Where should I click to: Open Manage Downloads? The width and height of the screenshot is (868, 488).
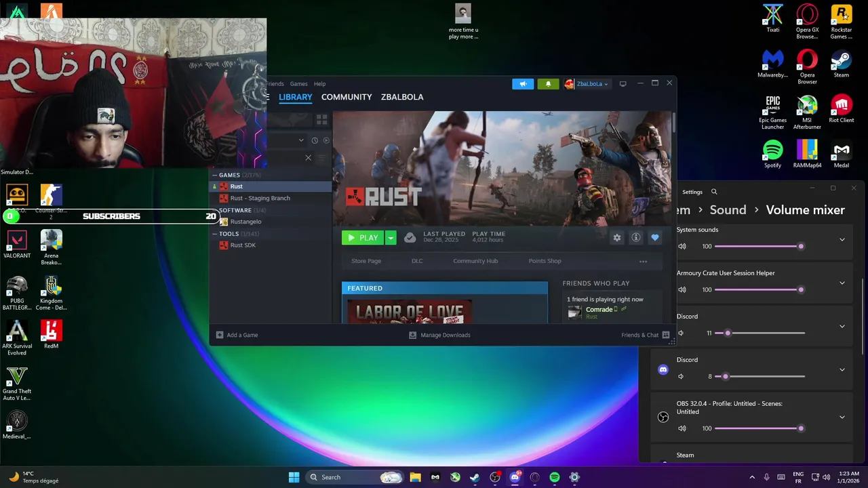point(439,335)
